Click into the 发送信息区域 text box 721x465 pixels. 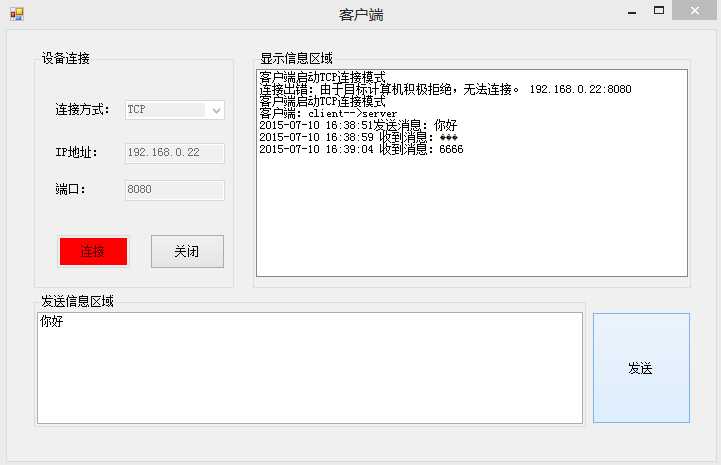pyautogui.click(x=310, y=368)
